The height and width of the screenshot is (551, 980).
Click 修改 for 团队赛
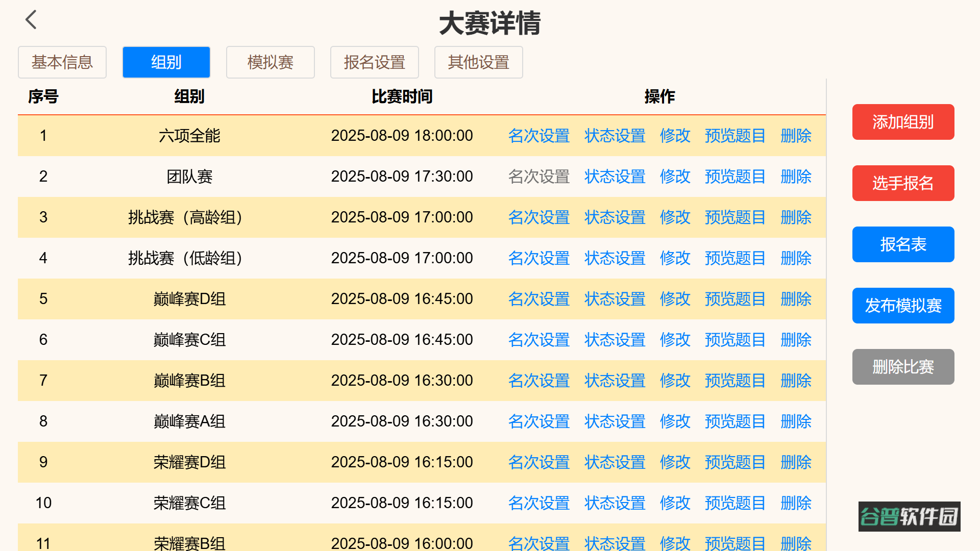[x=675, y=177]
